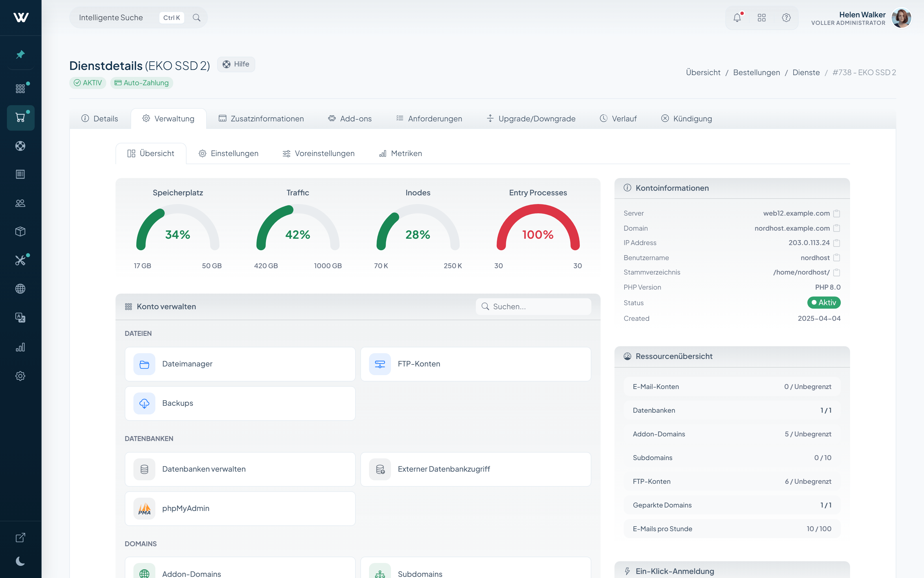Click the search magnifier icon
The width and height of the screenshot is (924, 578).
pos(197,18)
